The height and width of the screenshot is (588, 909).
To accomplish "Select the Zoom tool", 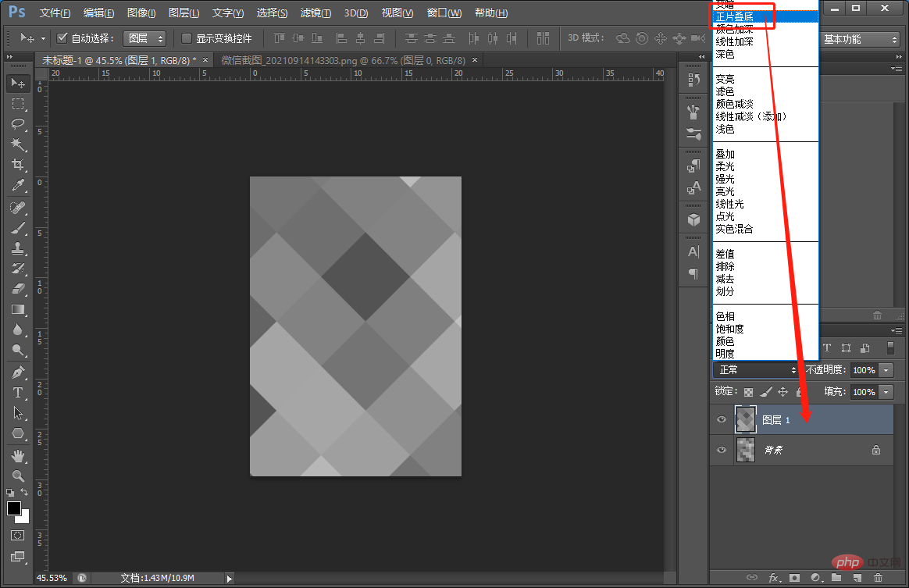I will click(17, 476).
